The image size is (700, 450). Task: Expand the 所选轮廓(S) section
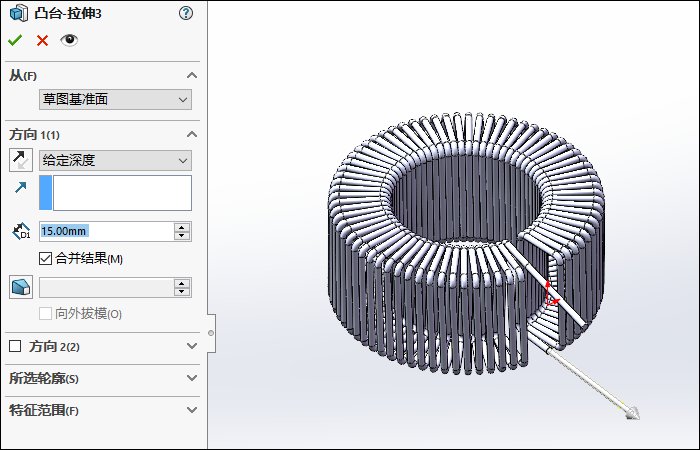(192, 378)
